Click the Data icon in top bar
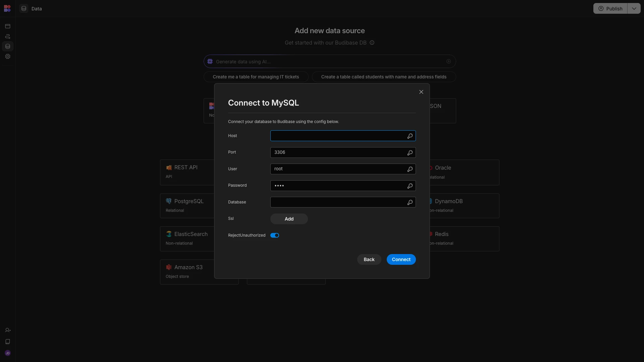The image size is (644, 362). tap(24, 8)
